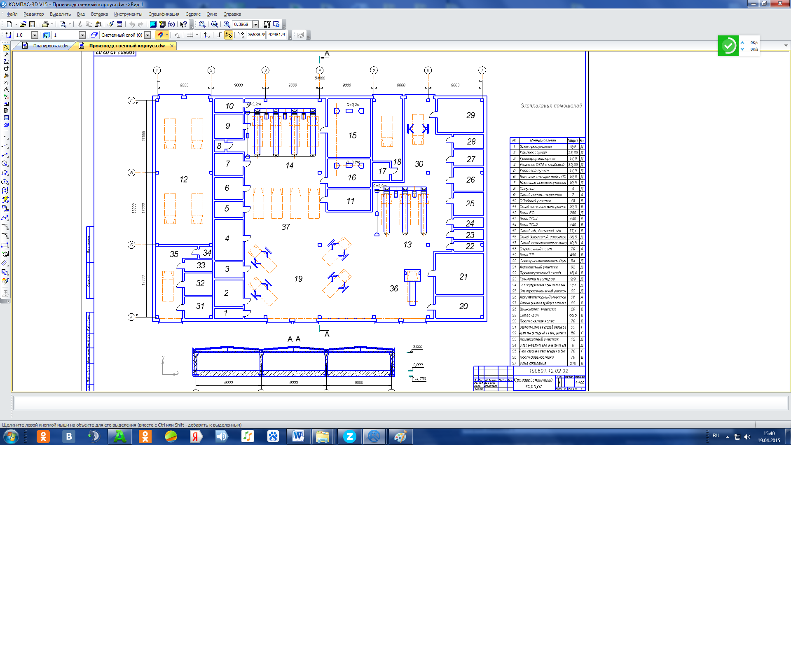Switch to the Dimensions panel

6,55
